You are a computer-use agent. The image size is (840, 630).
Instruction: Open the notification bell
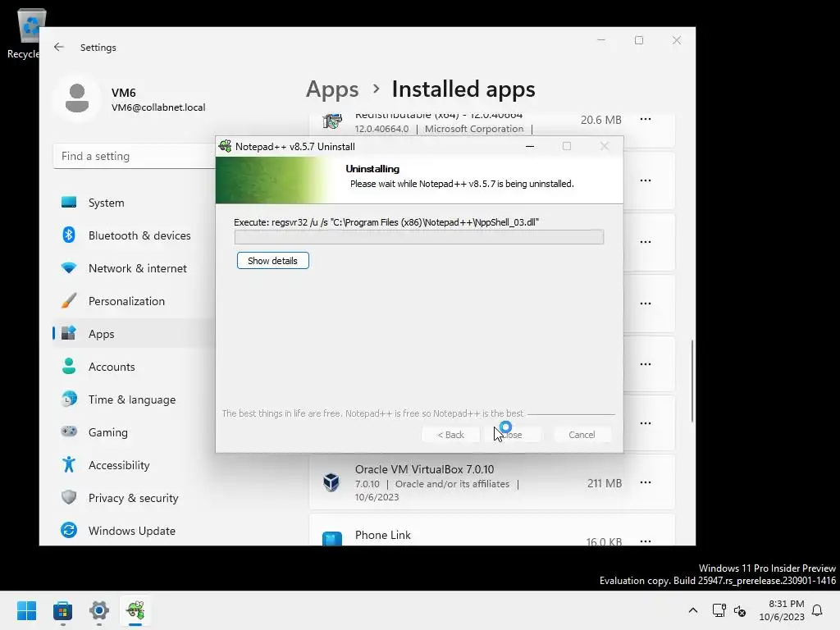[817, 610]
